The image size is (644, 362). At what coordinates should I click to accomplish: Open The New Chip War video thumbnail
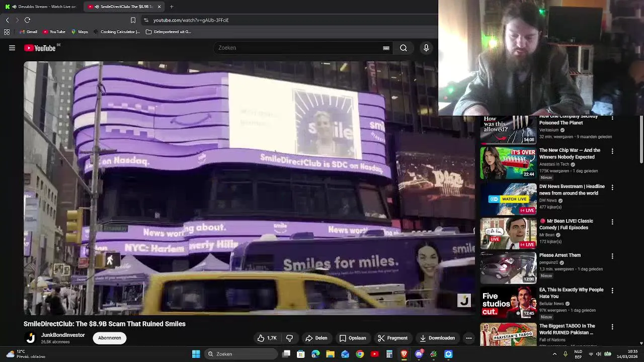pos(508,163)
